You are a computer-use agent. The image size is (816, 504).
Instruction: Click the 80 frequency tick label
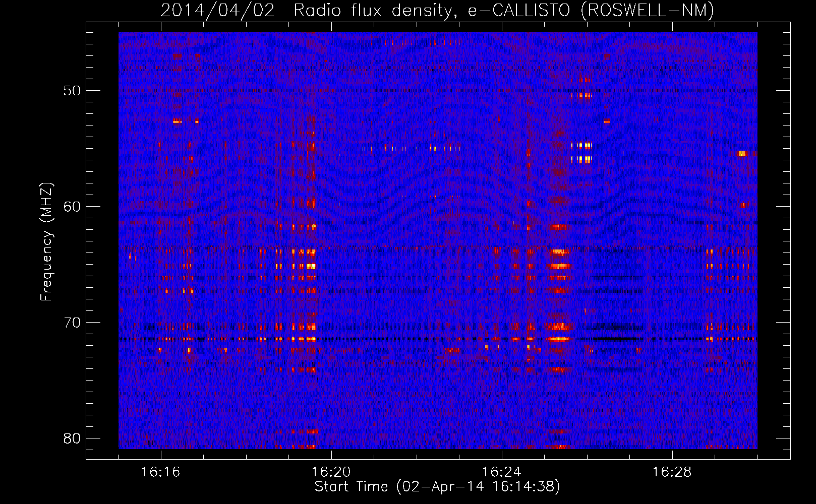pyautogui.click(x=72, y=438)
